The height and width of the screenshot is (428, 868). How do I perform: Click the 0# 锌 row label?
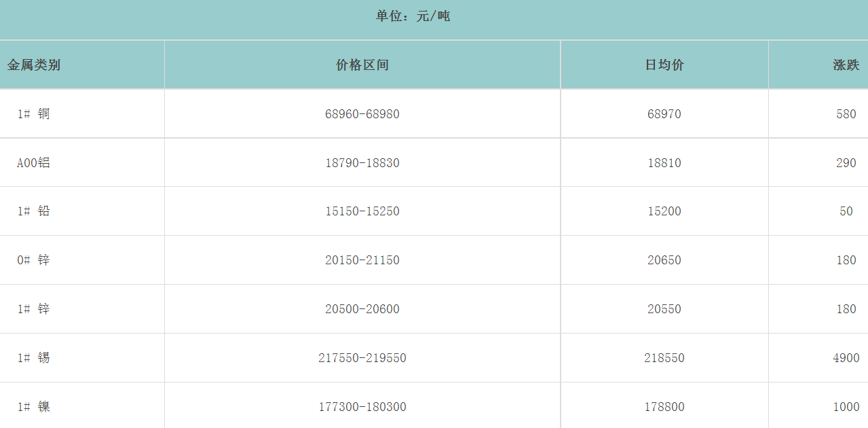(34, 260)
